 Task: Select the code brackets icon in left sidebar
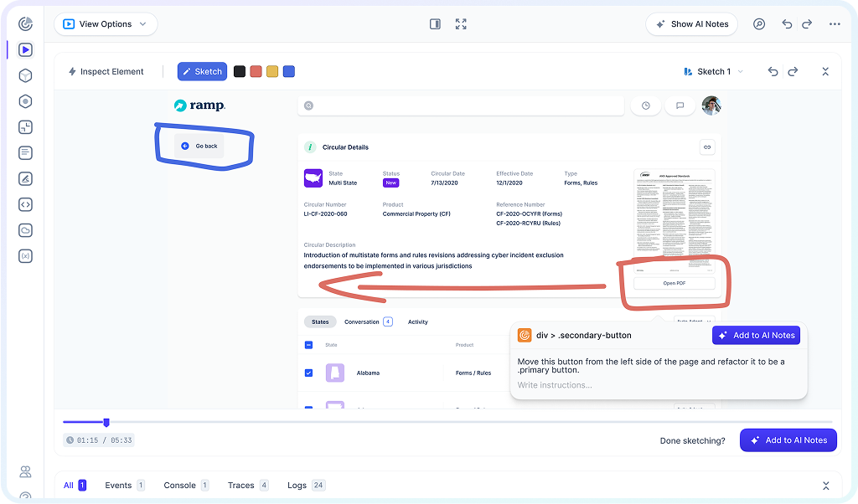coord(25,204)
